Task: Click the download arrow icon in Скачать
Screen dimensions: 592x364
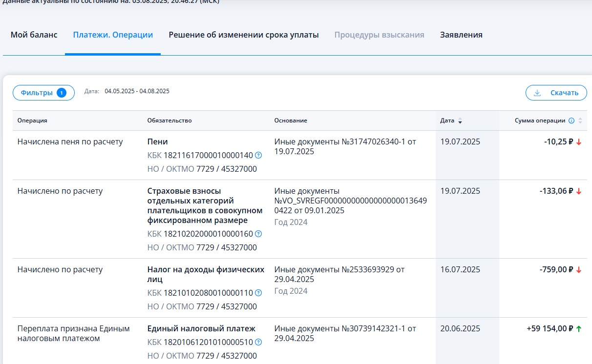Action: [x=537, y=93]
